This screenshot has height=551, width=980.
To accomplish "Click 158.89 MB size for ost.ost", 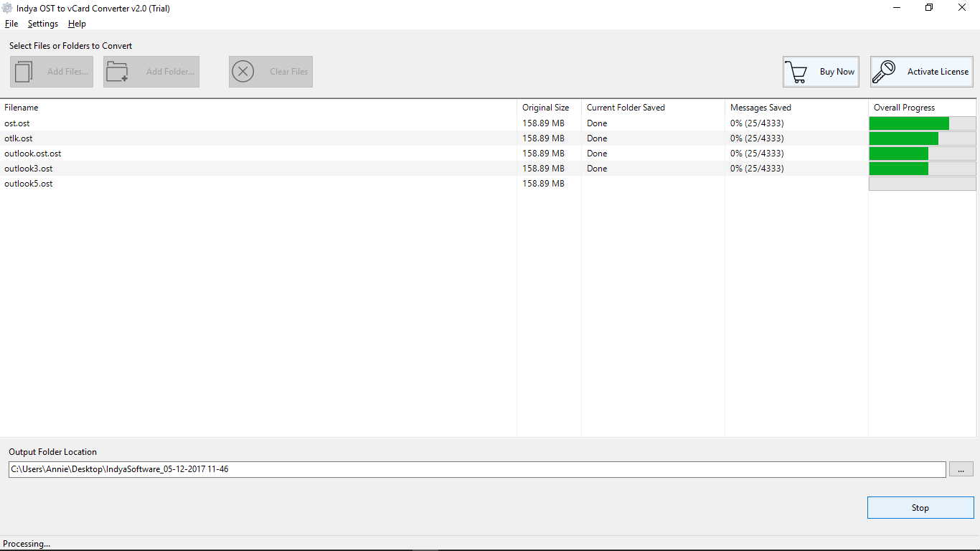I will 543,123.
